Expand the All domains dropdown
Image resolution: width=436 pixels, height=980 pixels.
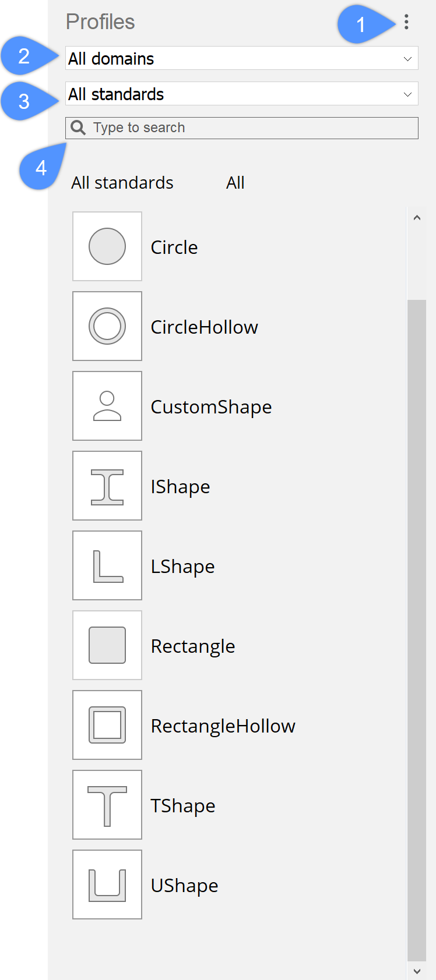click(x=241, y=58)
